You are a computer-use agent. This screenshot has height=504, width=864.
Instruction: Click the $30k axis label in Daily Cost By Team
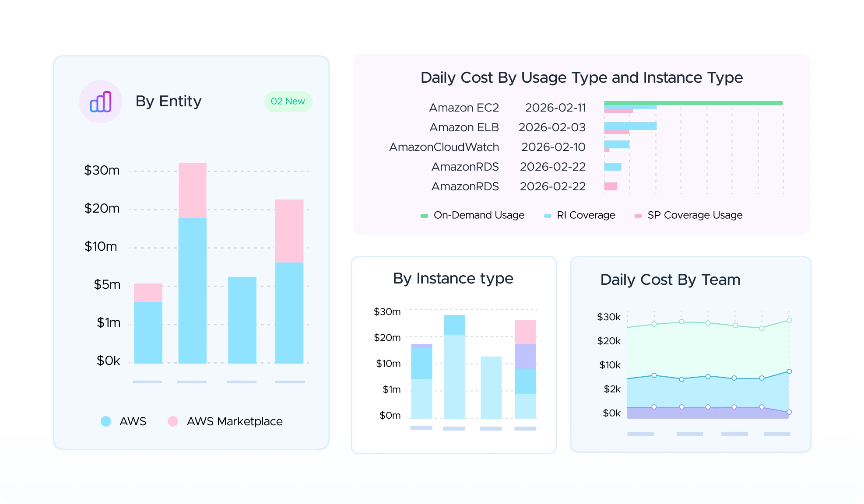click(609, 317)
